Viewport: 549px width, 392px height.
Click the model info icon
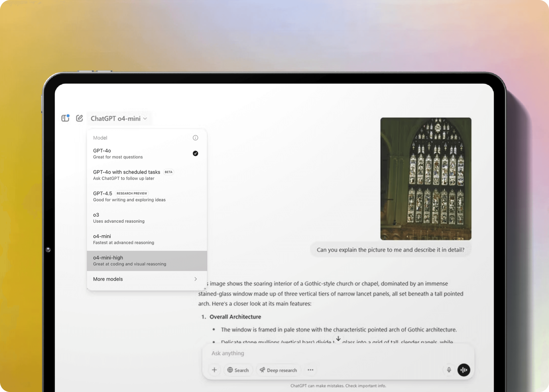(x=195, y=138)
